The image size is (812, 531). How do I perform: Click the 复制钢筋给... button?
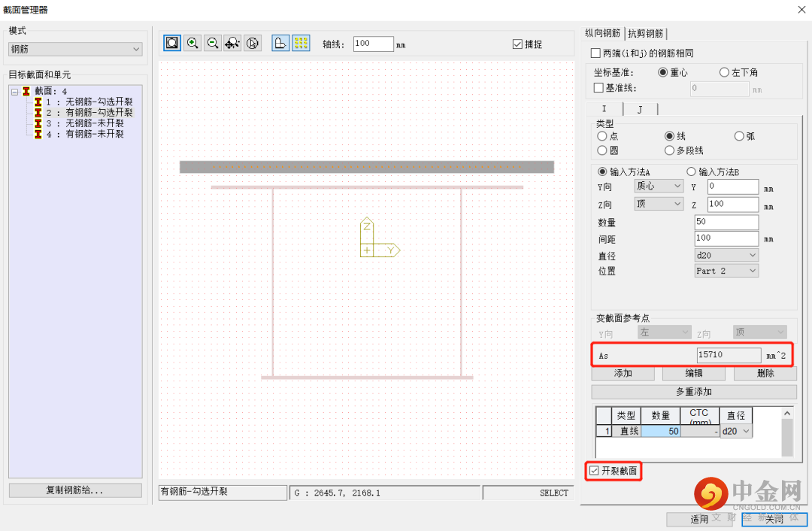click(75, 490)
